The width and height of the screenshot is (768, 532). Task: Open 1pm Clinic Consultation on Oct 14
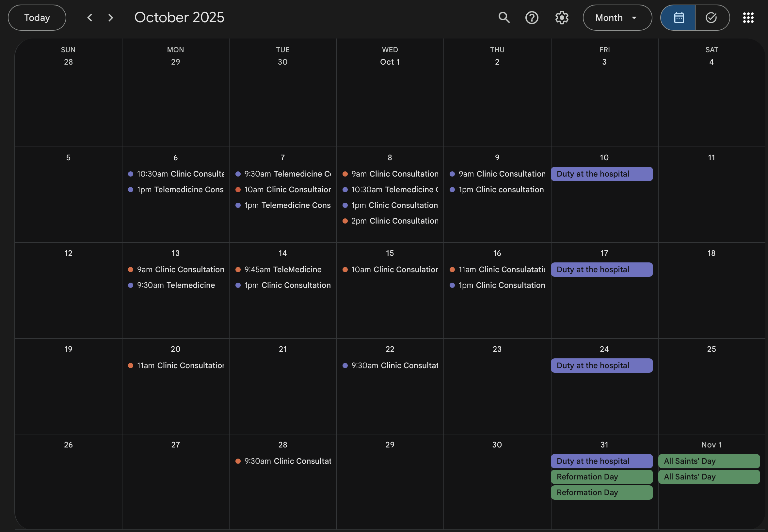(x=283, y=285)
